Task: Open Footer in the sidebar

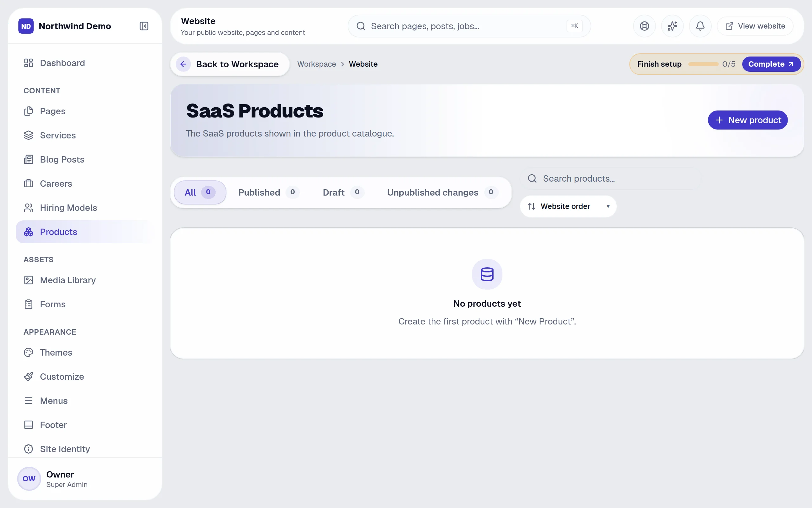Action: (85, 425)
